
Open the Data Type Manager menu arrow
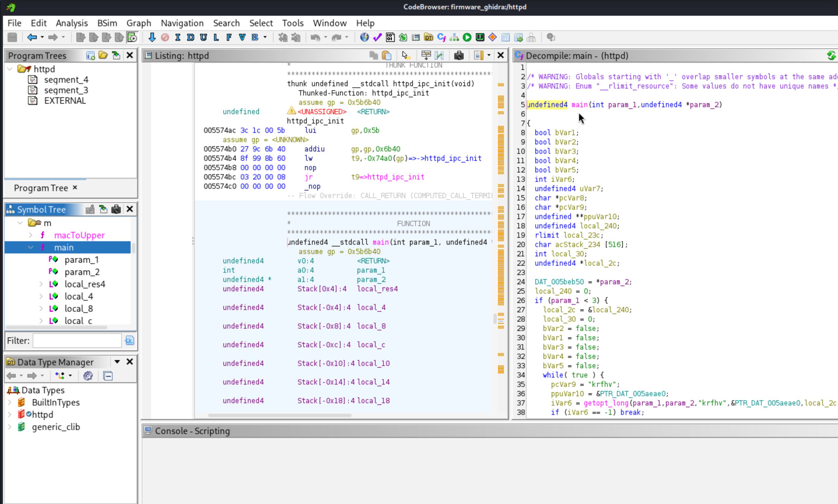[x=117, y=362]
